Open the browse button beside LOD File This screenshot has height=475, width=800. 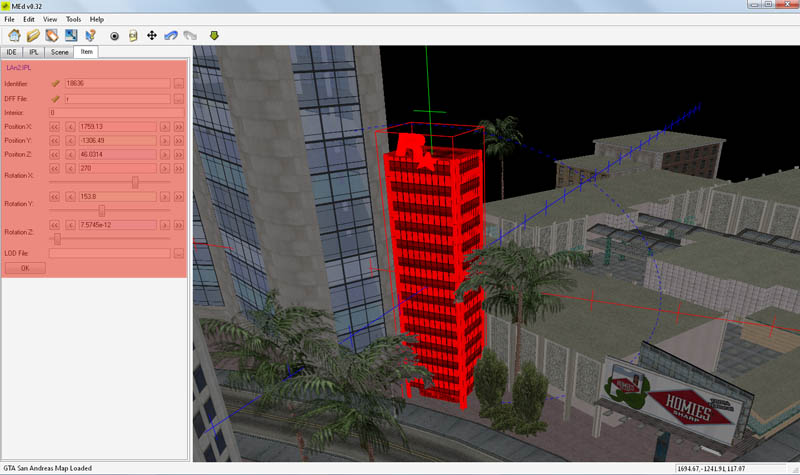(x=178, y=253)
